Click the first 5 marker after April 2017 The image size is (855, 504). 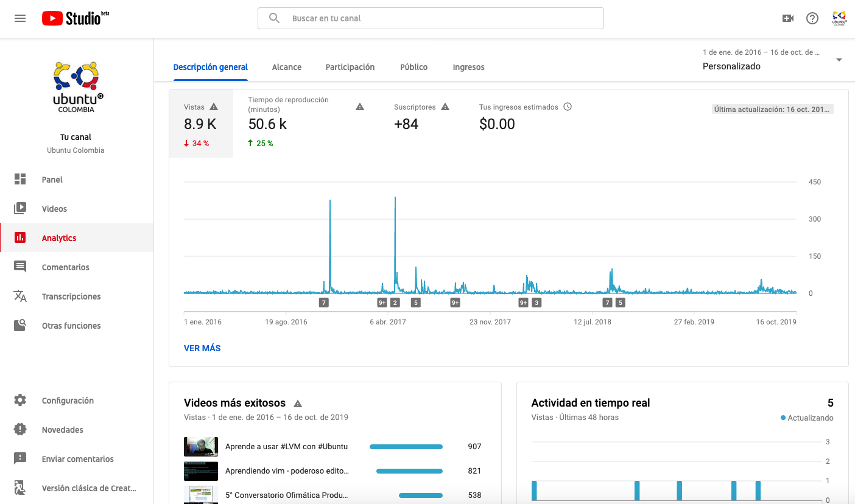[416, 303]
